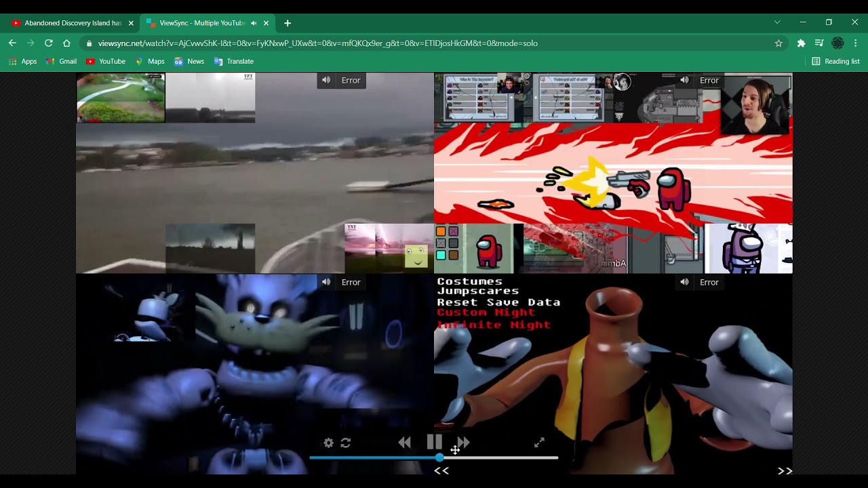This screenshot has height=488, width=868.
Task: Go forward with the browser arrow
Action: pos(30,43)
